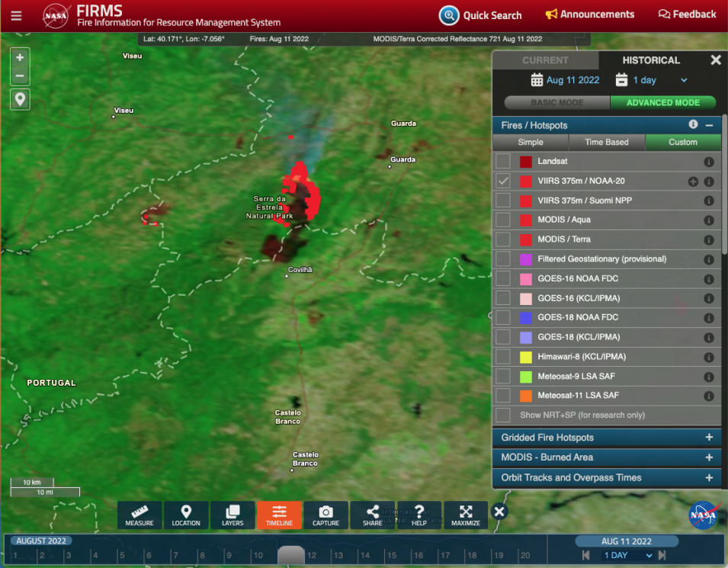The image size is (728, 568).
Task: Open the Aug 11 2022 date picker
Action: 573,80
